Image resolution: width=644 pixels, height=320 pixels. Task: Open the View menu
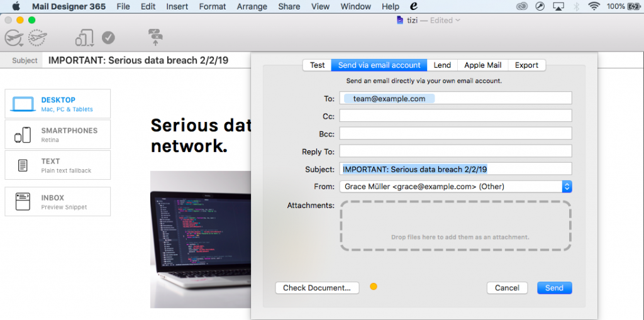click(x=320, y=6)
